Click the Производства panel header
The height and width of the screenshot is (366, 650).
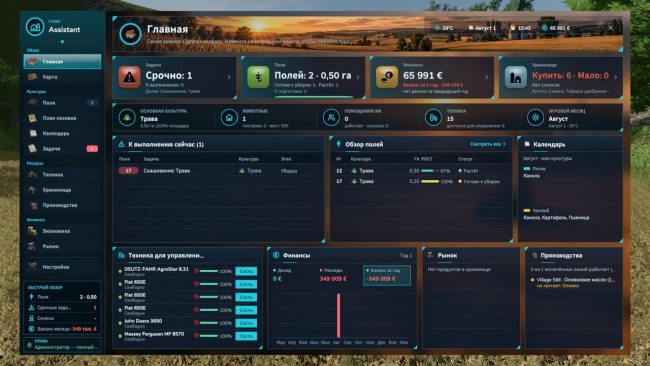tap(574, 255)
